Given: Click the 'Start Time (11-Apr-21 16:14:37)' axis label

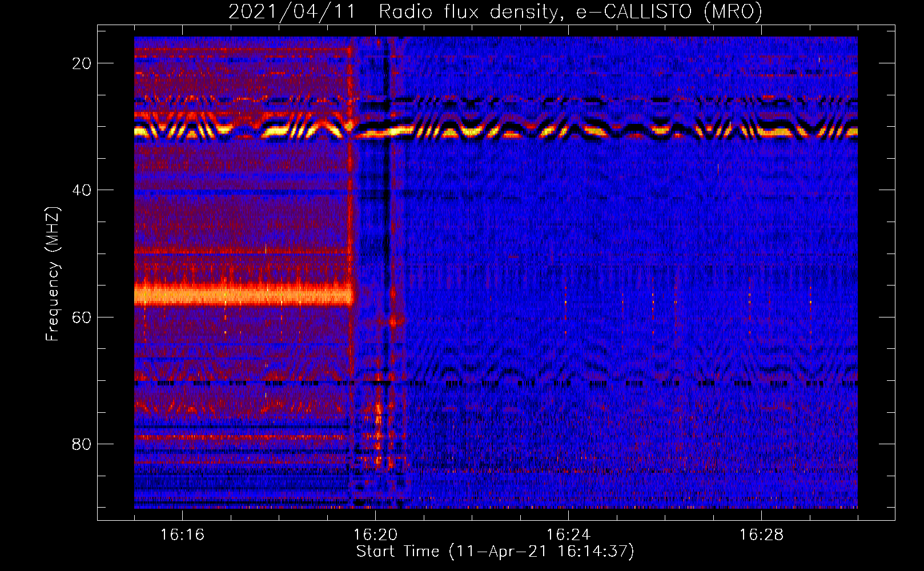Looking at the screenshot, I should pyautogui.click(x=495, y=552).
